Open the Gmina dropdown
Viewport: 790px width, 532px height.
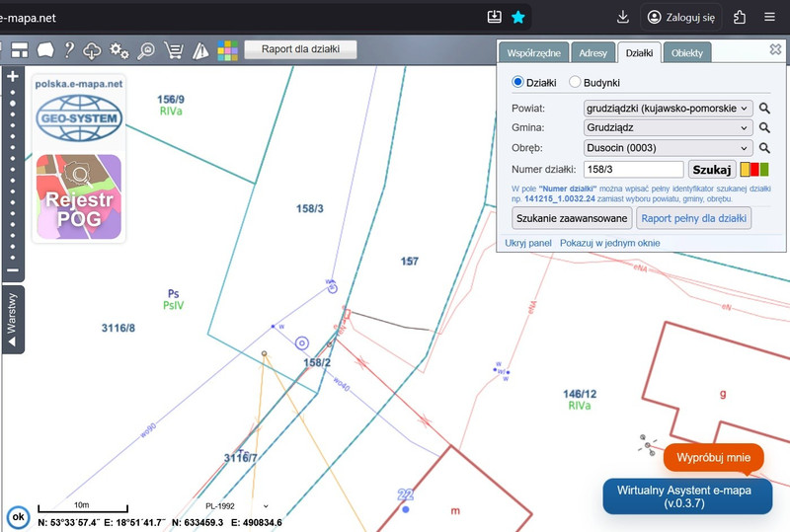point(668,127)
